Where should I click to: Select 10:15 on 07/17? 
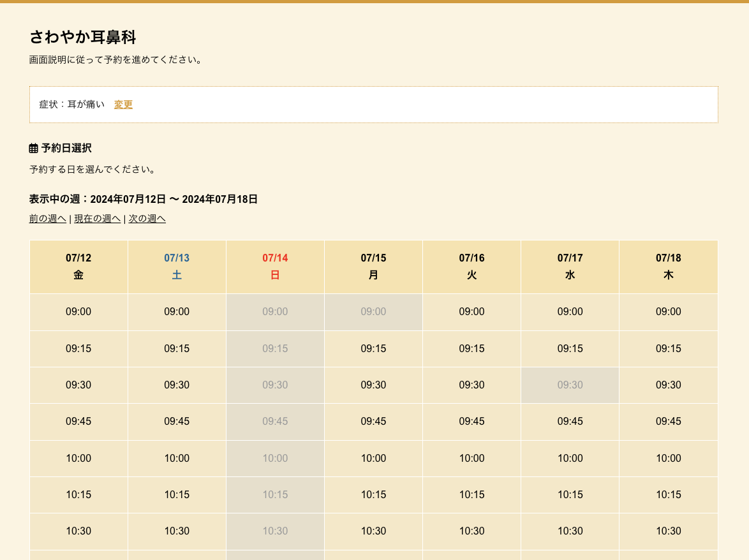click(x=570, y=494)
